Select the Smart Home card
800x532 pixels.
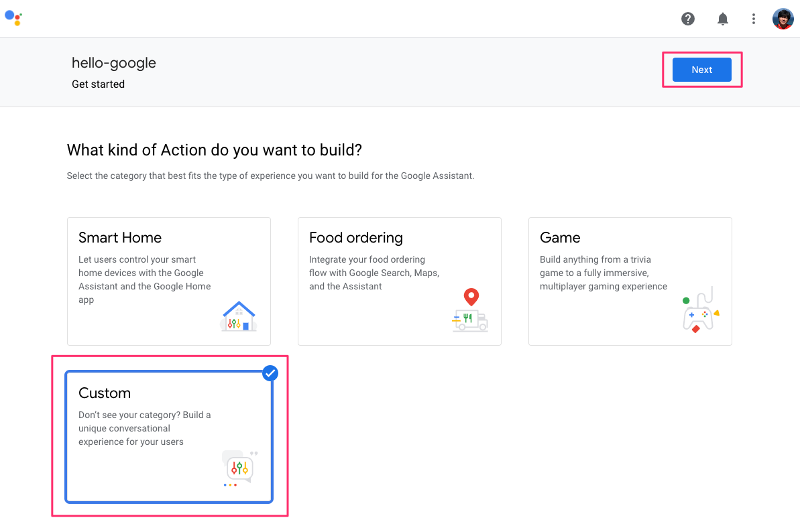coord(169,281)
